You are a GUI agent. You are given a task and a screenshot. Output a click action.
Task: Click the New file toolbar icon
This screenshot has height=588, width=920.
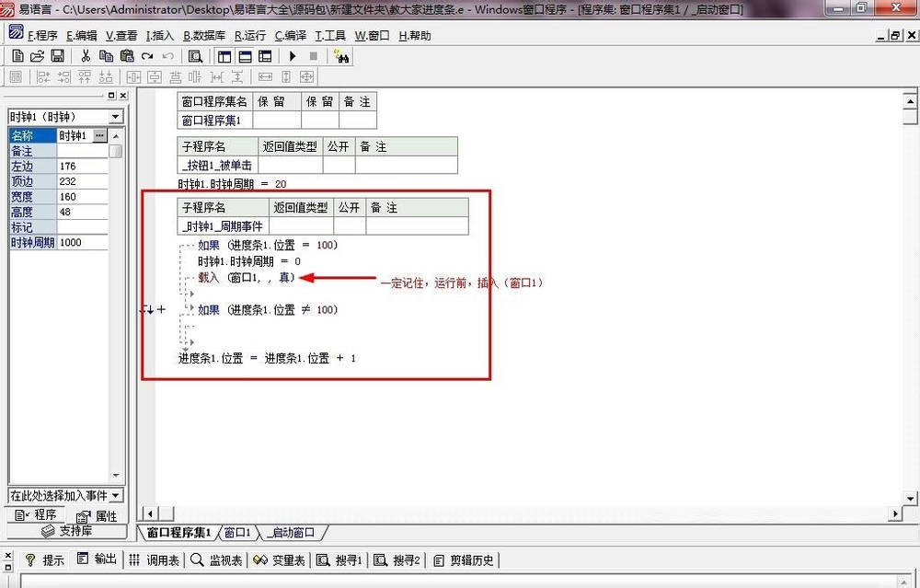tap(17, 56)
